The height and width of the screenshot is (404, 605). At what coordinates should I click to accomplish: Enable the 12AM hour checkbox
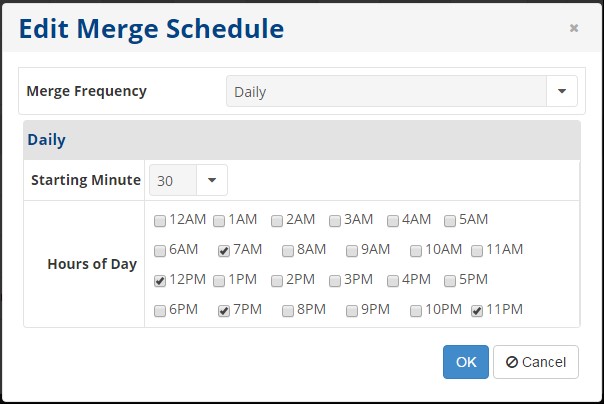(161, 220)
